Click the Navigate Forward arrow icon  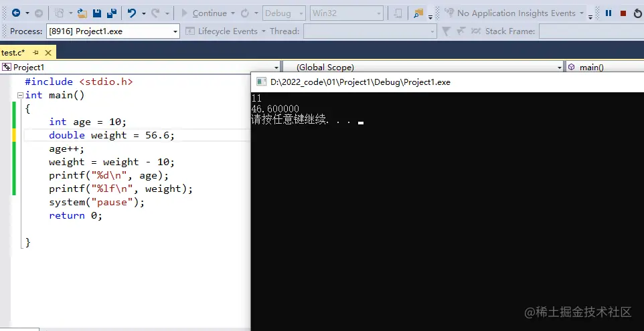tap(39, 13)
